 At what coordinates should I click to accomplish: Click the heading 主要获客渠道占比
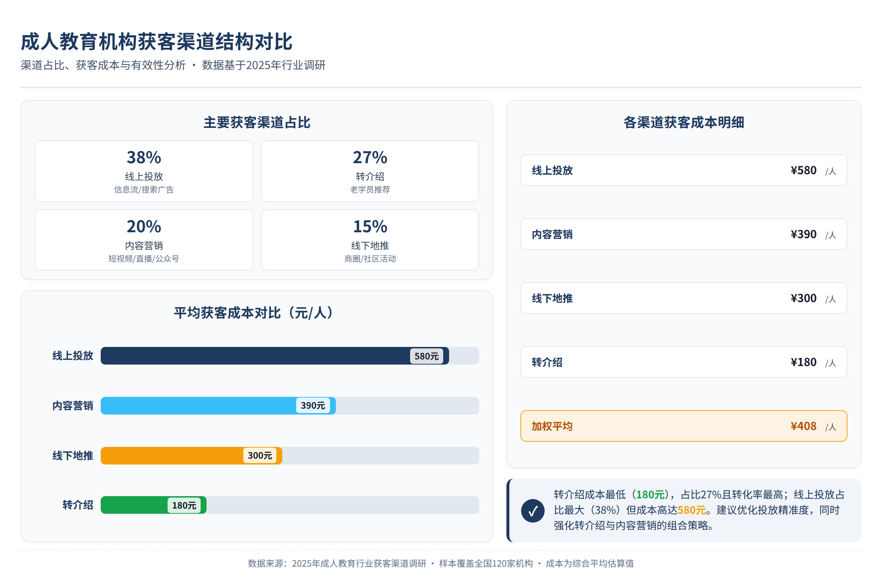coord(257,122)
